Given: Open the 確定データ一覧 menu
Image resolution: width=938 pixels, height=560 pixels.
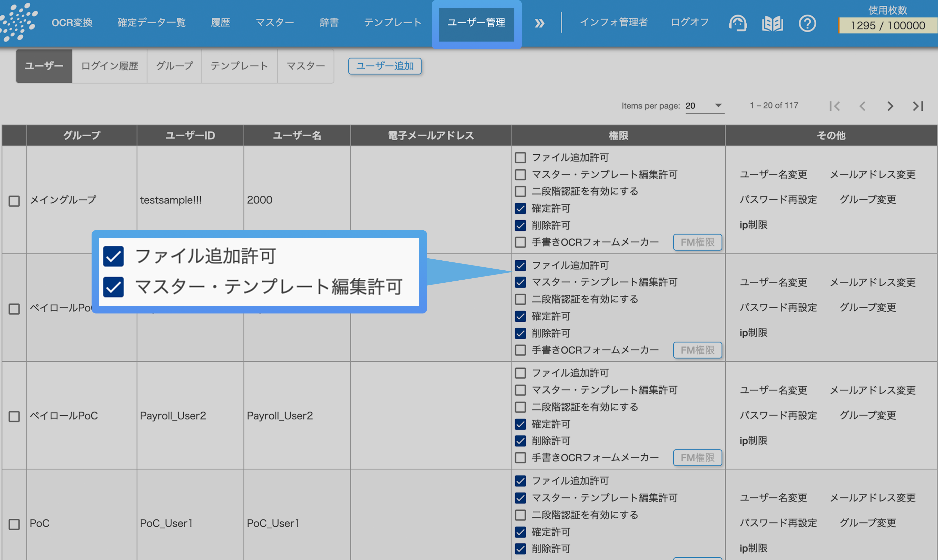Looking at the screenshot, I should pyautogui.click(x=151, y=22).
